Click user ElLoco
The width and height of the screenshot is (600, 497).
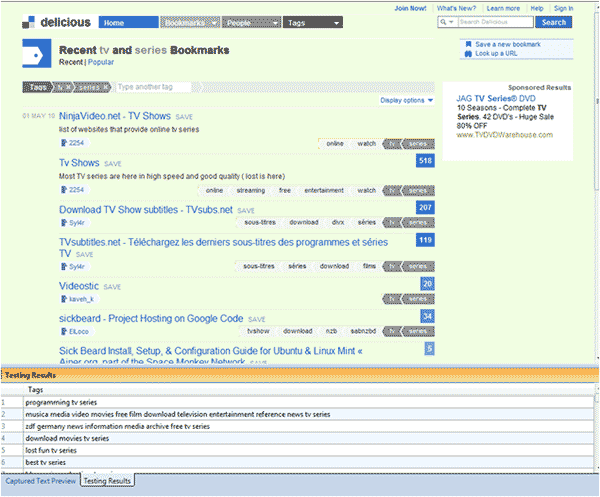79,331
